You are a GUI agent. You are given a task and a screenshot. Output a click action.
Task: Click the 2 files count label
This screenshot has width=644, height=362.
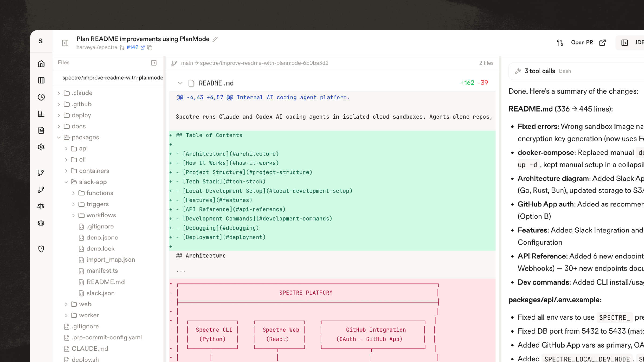click(486, 63)
